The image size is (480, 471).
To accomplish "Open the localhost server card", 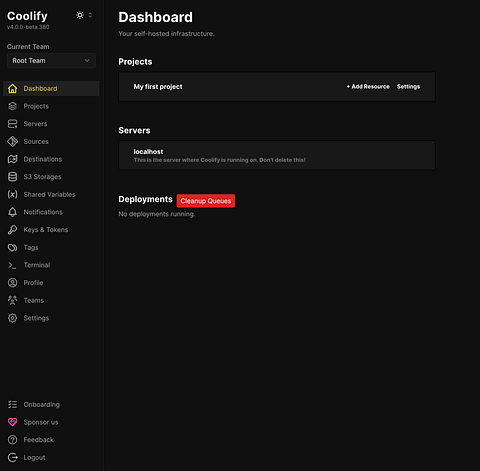I will pos(277,156).
